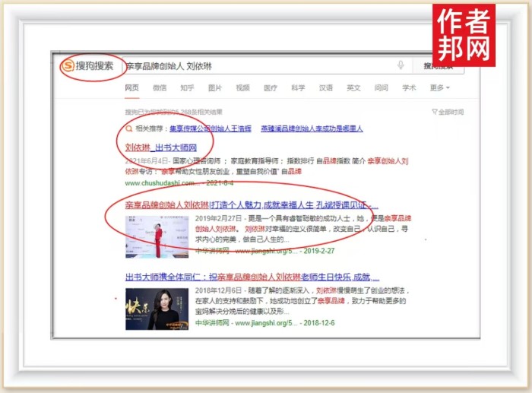Screen dimensions: 532x393
Task: Click the portrait thumbnail of the third result
Action: (157, 309)
